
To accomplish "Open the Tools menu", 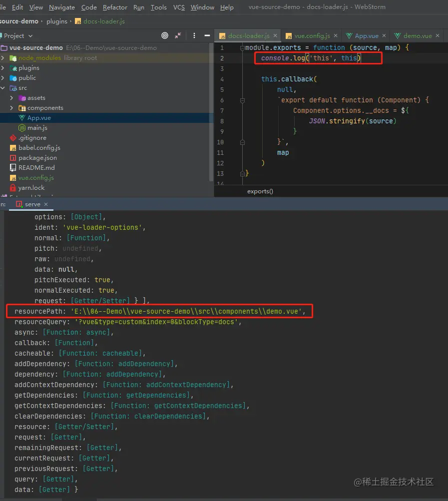I will pos(158,7).
